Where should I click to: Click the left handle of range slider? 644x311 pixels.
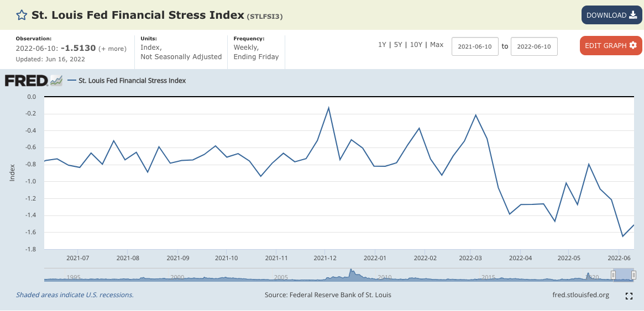point(613,275)
